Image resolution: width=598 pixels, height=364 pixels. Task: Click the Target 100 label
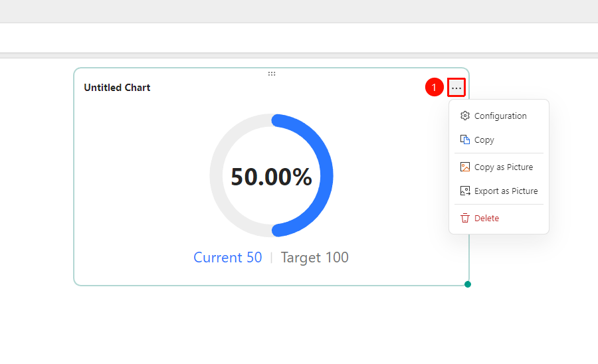point(315,258)
